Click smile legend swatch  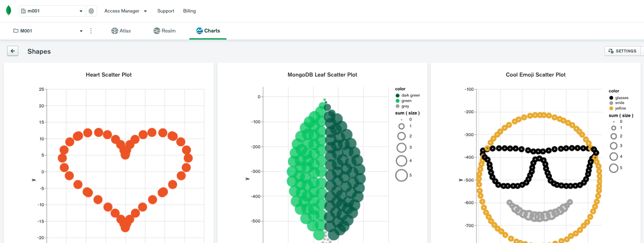(x=611, y=103)
